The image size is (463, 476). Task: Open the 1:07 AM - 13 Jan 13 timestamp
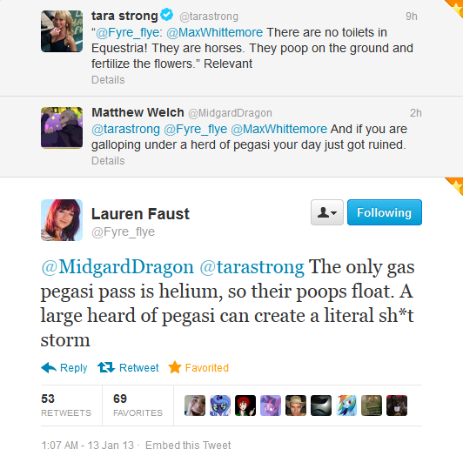[87, 446]
